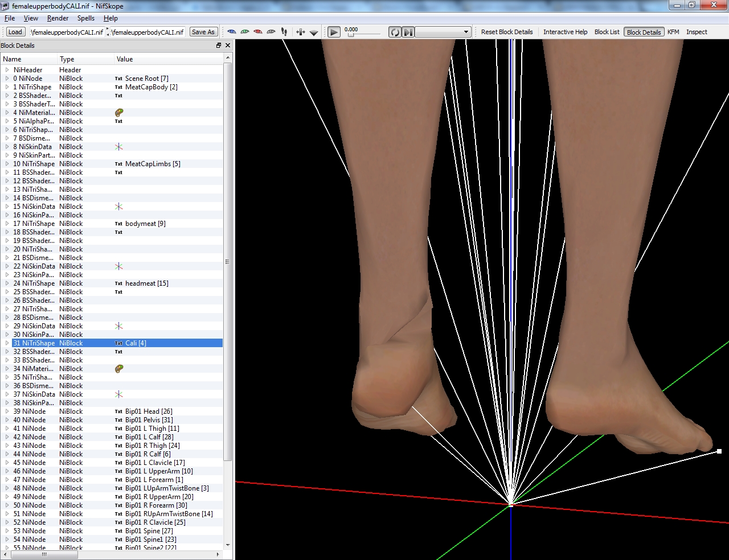Expand the 39 NiNode row
Image resolution: width=729 pixels, height=560 pixels.
click(7, 411)
